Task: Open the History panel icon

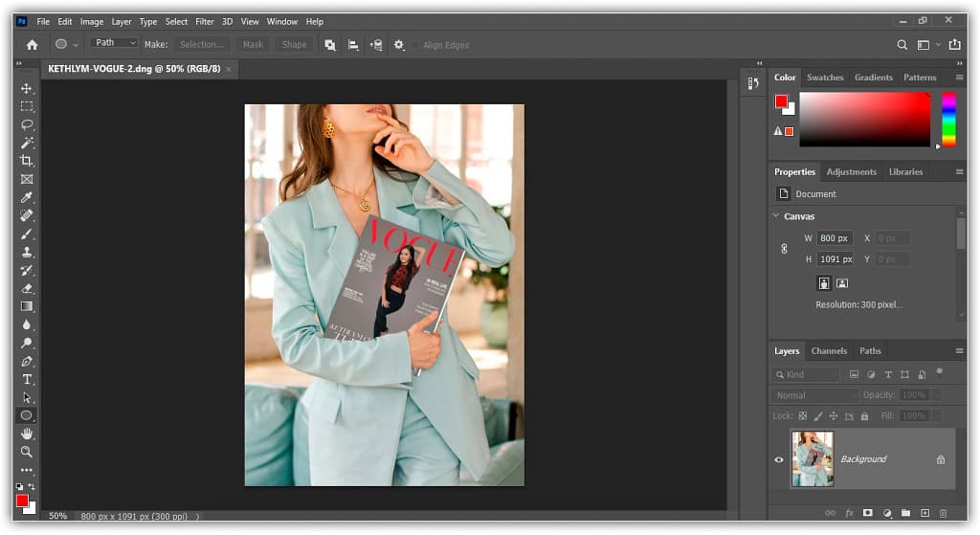Action: [753, 83]
